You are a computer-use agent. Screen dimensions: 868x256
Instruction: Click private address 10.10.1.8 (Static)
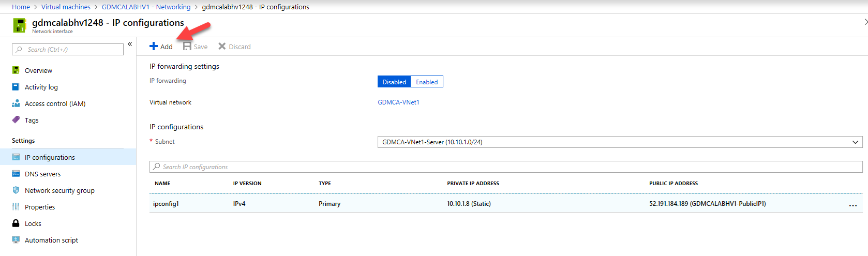point(469,204)
